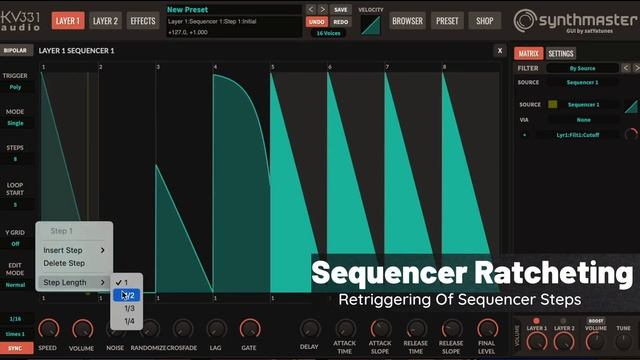Click the 16 Voices setting
This screenshot has height=360, width=640.
click(x=328, y=33)
